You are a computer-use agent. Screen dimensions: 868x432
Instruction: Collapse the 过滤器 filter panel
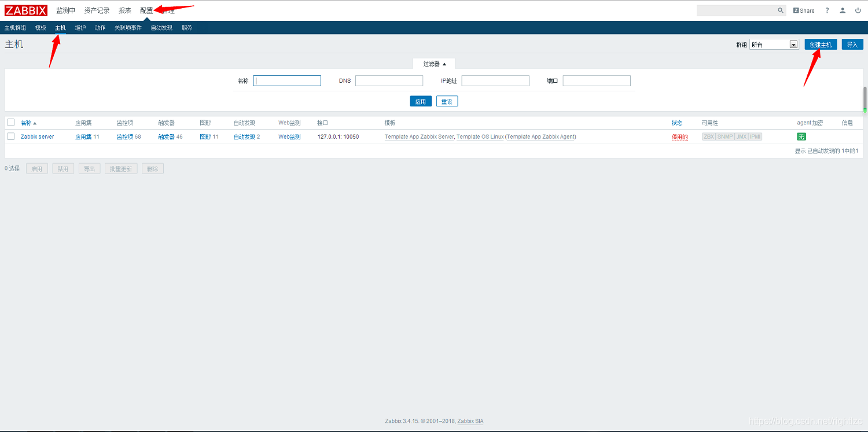click(x=434, y=64)
